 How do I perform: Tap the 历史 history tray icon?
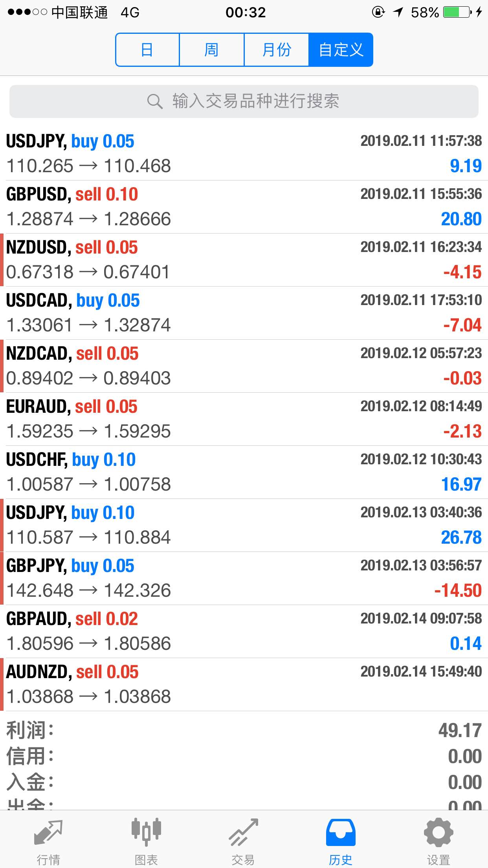[x=341, y=833]
